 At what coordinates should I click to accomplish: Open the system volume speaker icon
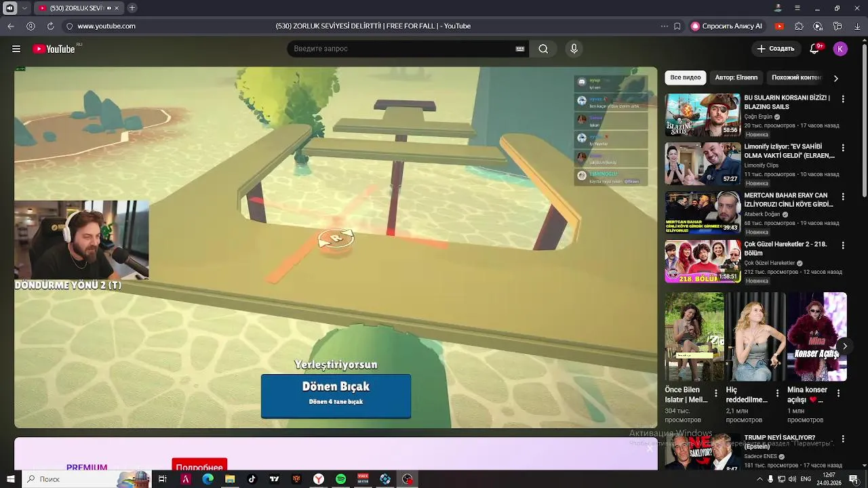pos(791,479)
